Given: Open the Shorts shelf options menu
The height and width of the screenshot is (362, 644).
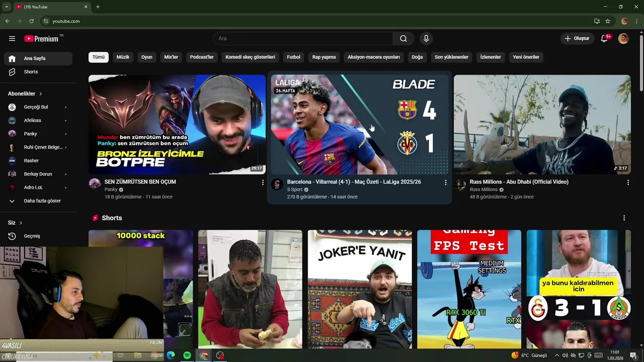Looking at the screenshot, I should (624, 218).
